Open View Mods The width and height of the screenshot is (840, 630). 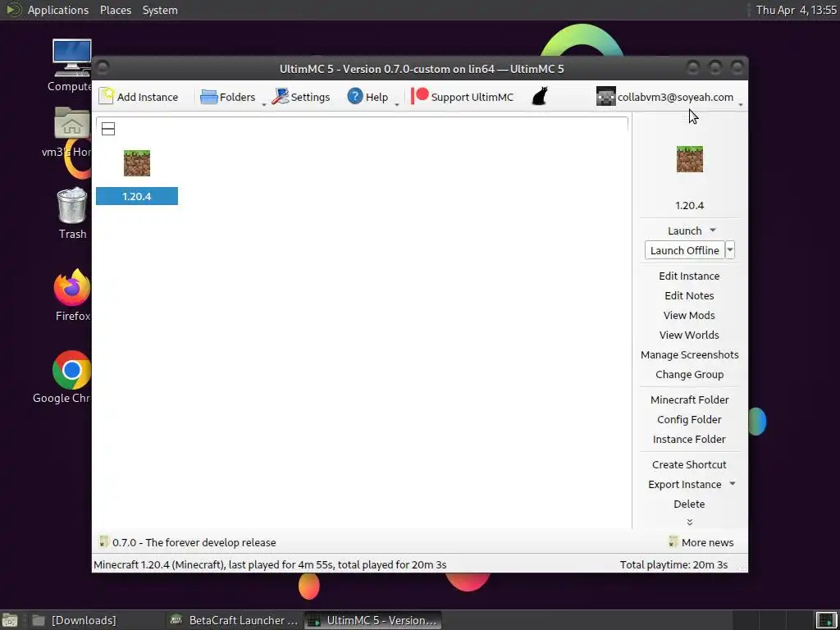point(689,316)
